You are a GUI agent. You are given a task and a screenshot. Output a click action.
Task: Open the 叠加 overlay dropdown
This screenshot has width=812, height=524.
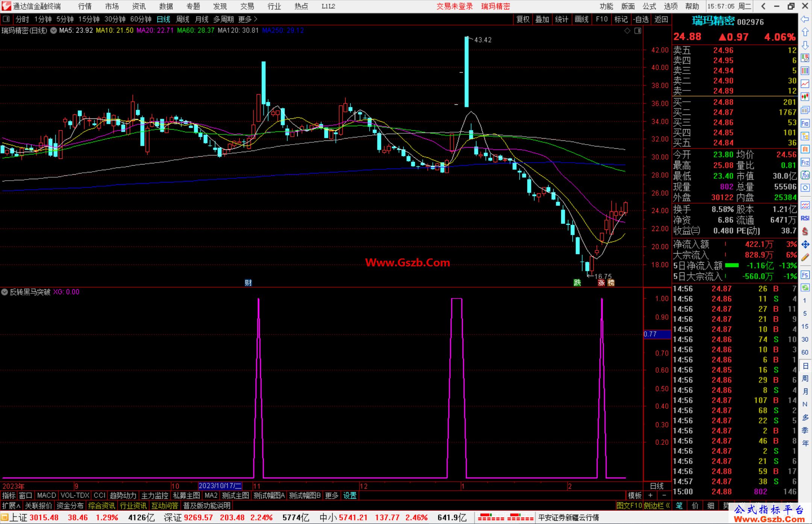(x=542, y=19)
